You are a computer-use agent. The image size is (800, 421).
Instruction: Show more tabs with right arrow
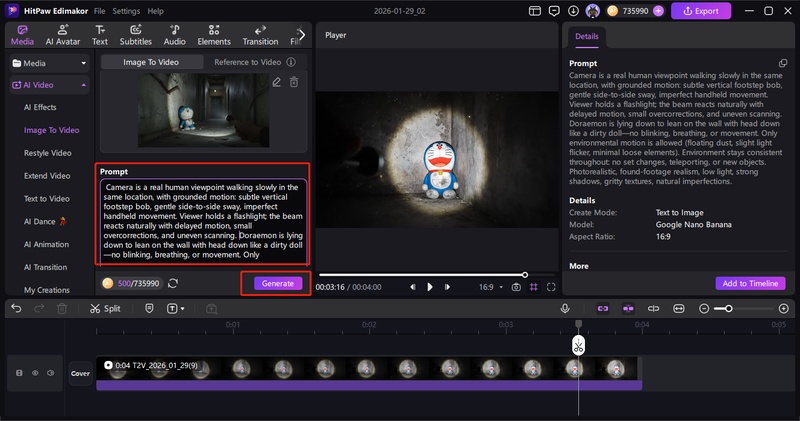point(302,35)
